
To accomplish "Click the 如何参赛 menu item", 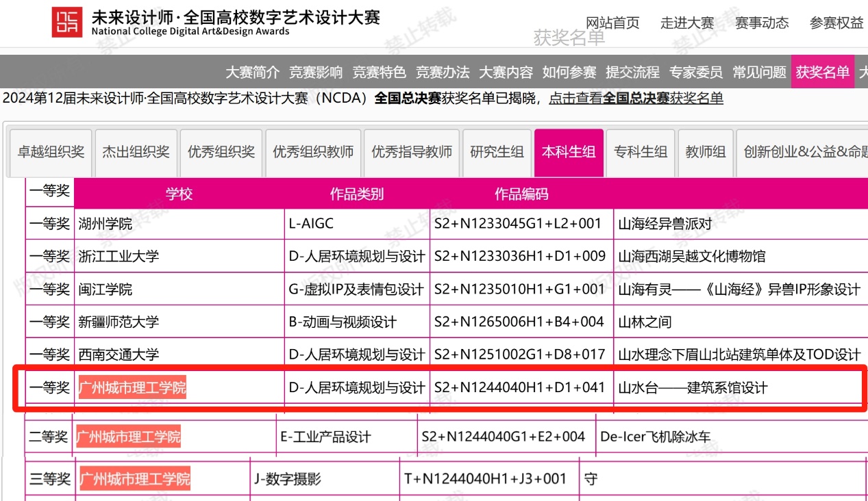I will pos(569,72).
